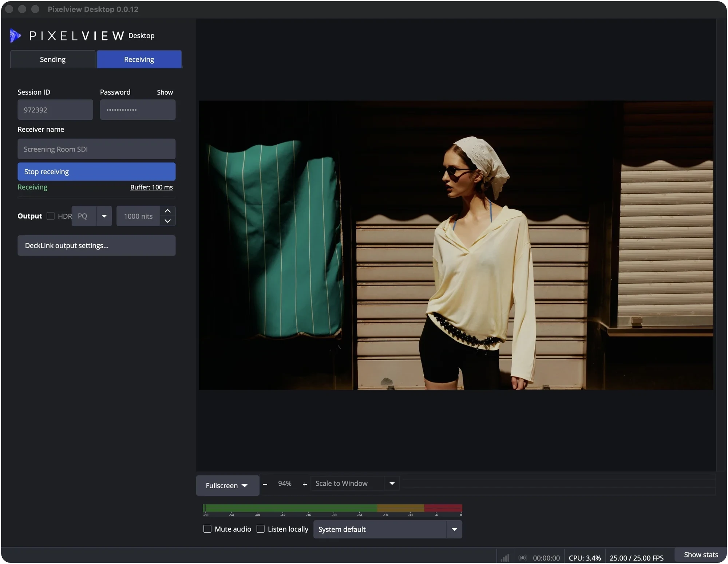Click the CPU: 3.4% status entry
The width and height of the screenshot is (728, 564).
coord(585,558)
